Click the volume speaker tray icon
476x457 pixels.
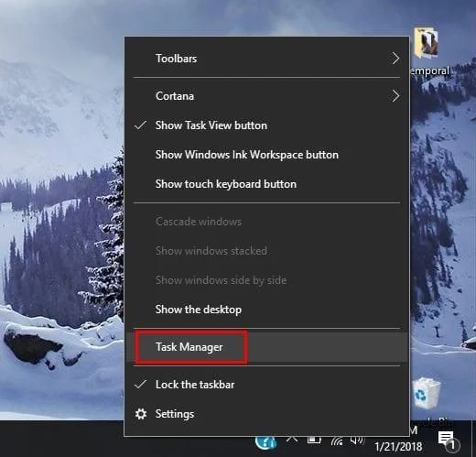[357, 440]
